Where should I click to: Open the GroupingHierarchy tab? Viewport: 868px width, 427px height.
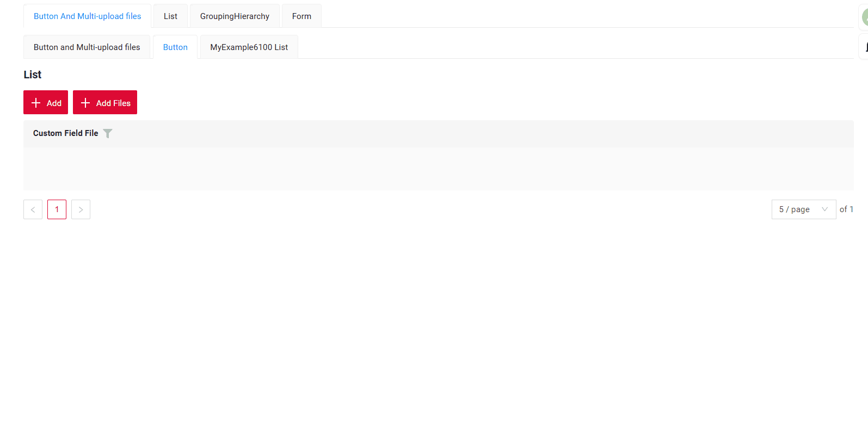pos(235,16)
